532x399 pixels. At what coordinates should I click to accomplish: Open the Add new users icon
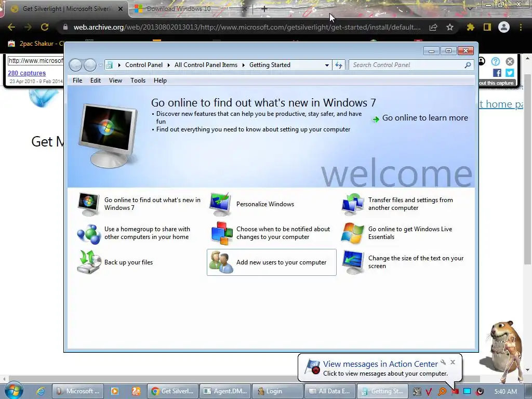(x=221, y=262)
